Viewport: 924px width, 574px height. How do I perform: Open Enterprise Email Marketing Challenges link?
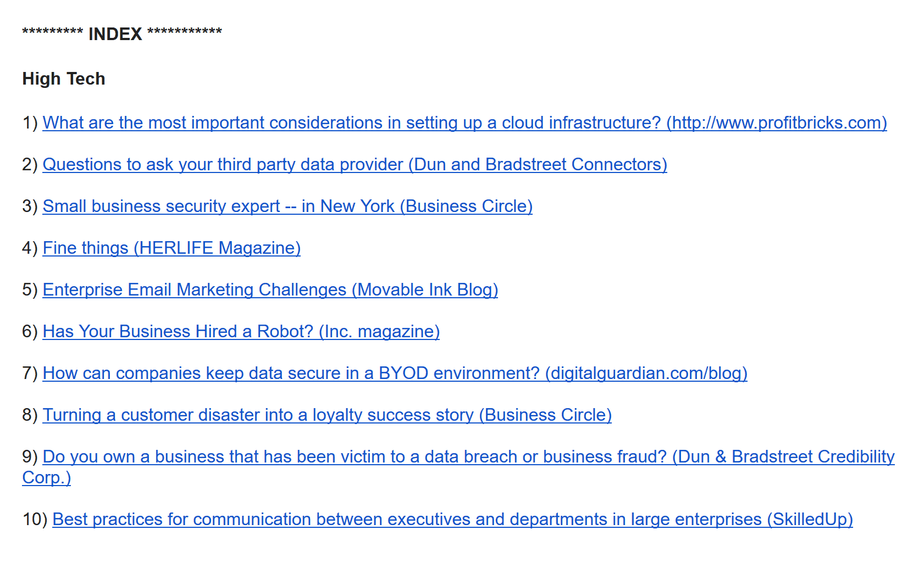click(270, 289)
